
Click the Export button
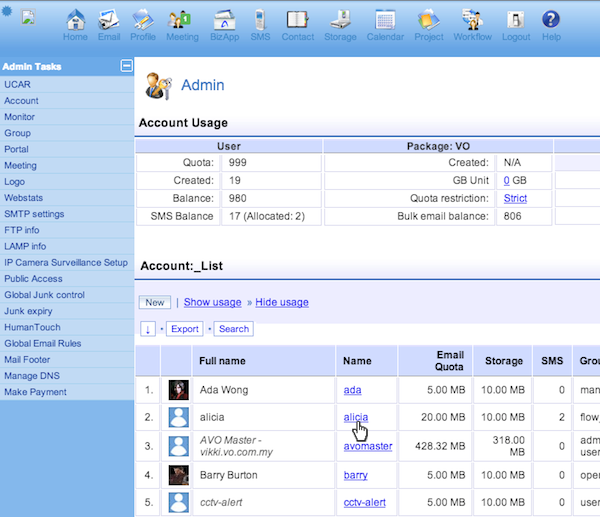click(x=185, y=328)
